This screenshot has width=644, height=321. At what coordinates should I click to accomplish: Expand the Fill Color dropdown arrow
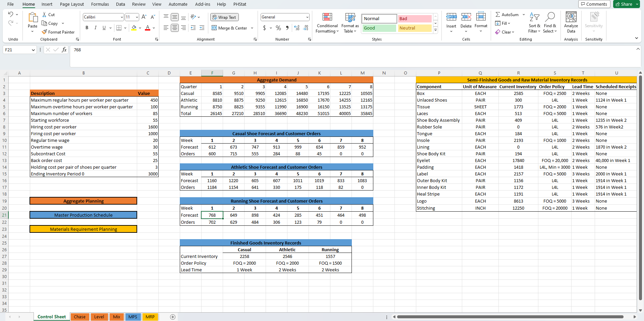click(141, 28)
